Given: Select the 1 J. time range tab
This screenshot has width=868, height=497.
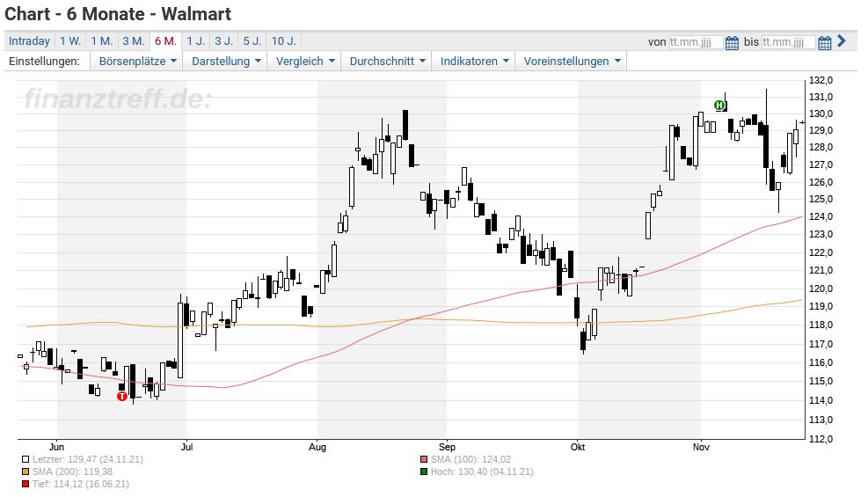Looking at the screenshot, I should tap(195, 41).
